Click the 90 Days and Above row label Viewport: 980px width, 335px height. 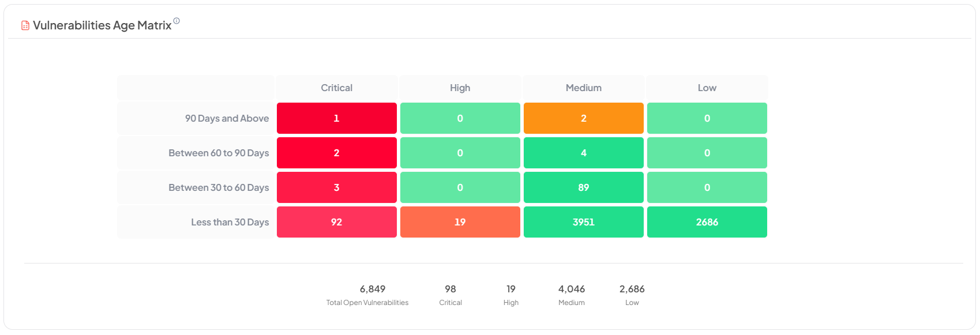coord(227,118)
